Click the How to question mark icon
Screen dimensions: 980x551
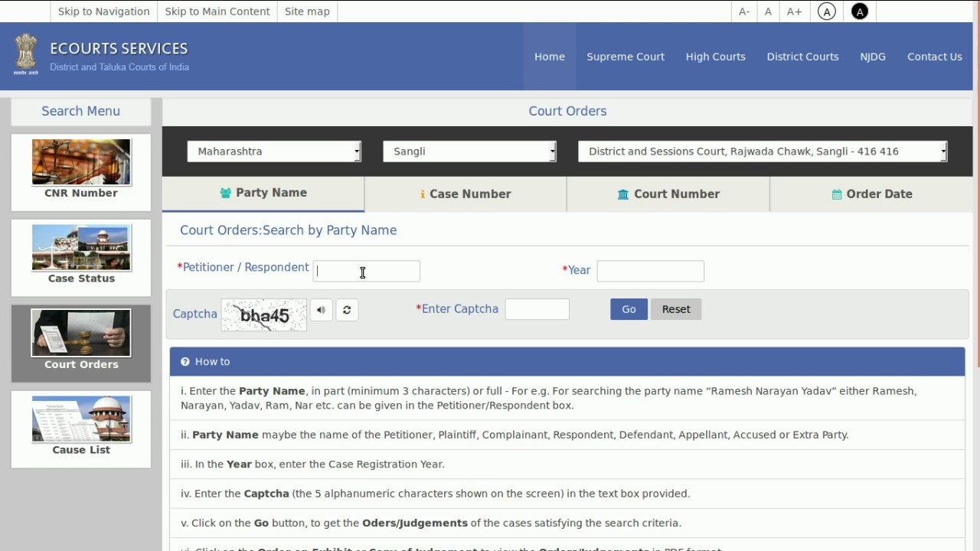(185, 362)
